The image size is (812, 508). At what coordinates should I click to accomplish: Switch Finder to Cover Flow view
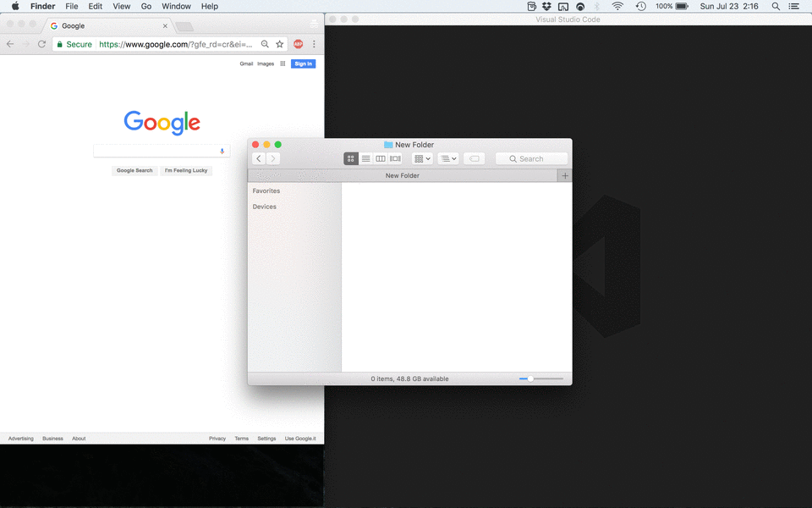pos(395,158)
